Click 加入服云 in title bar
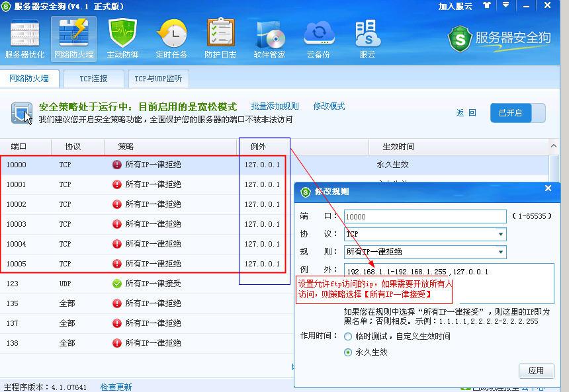This screenshot has width=569, height=392. click(455, 6)
